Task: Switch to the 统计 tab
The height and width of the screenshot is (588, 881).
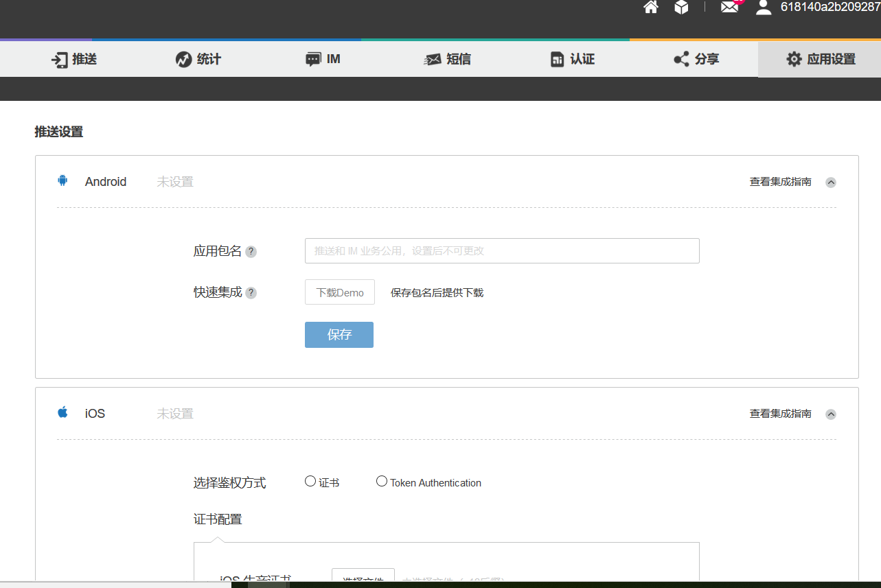Action: click(197, 59)
